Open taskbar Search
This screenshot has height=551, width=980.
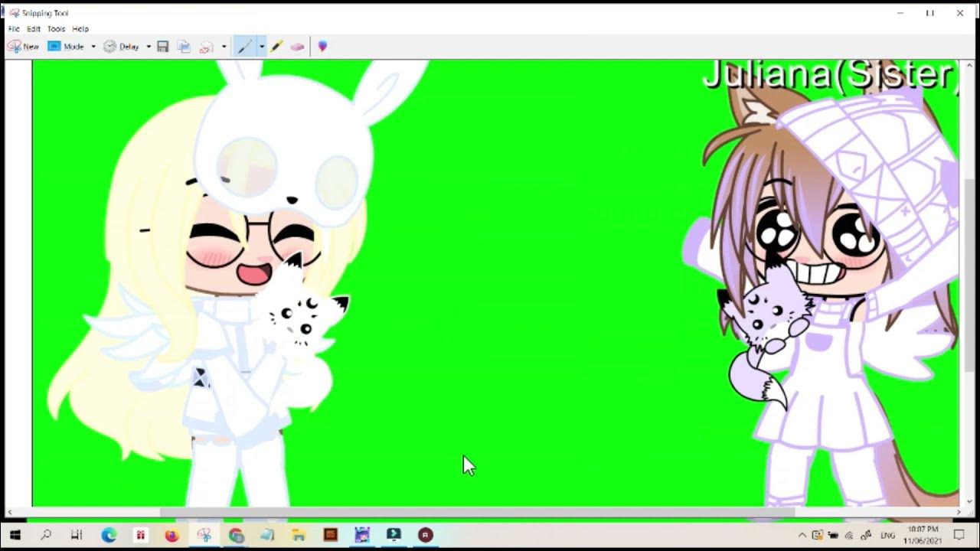click(x=46, y=535)
